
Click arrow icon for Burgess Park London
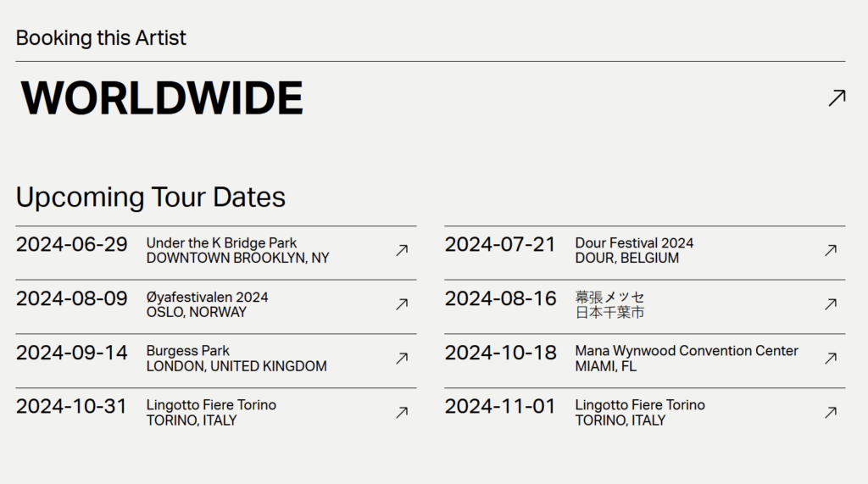point(402,359)
